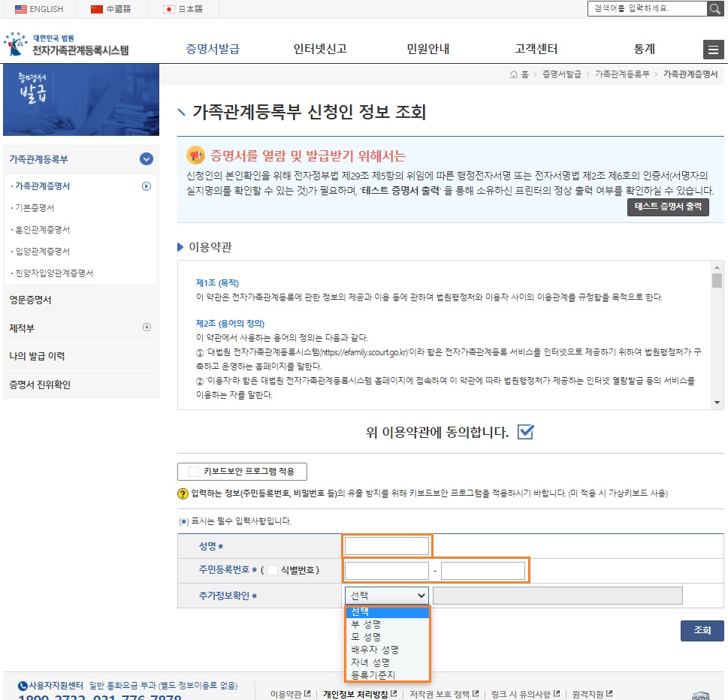The height and width of the screenshot is (700, 728).
Task: Click the 제2조 (용어의 정의) heading
Action: pos(231,323)
